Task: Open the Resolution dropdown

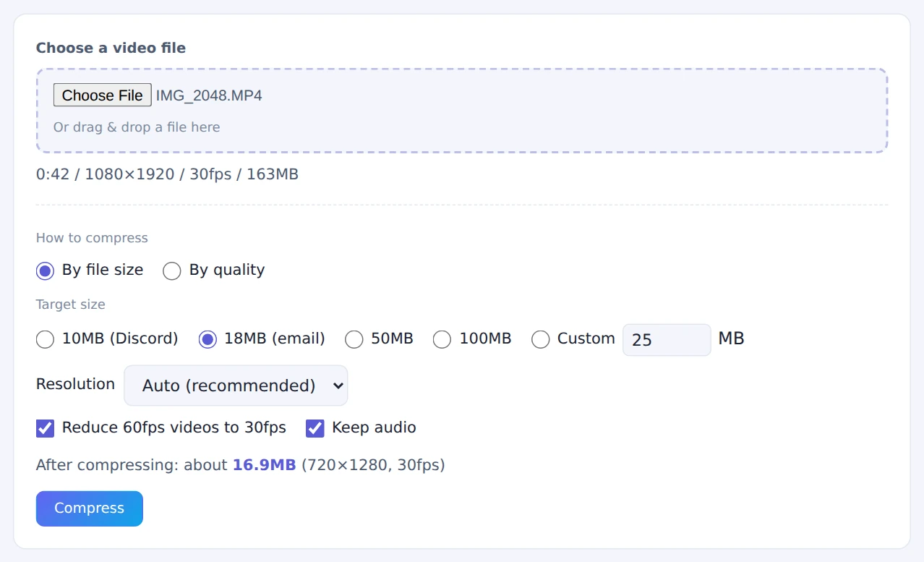Action: click(236, 386)
